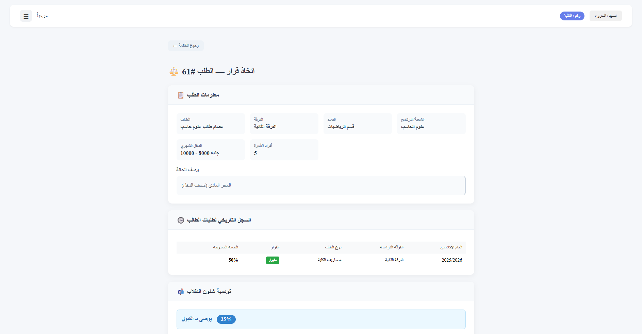The height and width of the screenshot is (334, 644).
Task: Click the تسجيل الخروج logout button
Action: [x=606, y=16]
